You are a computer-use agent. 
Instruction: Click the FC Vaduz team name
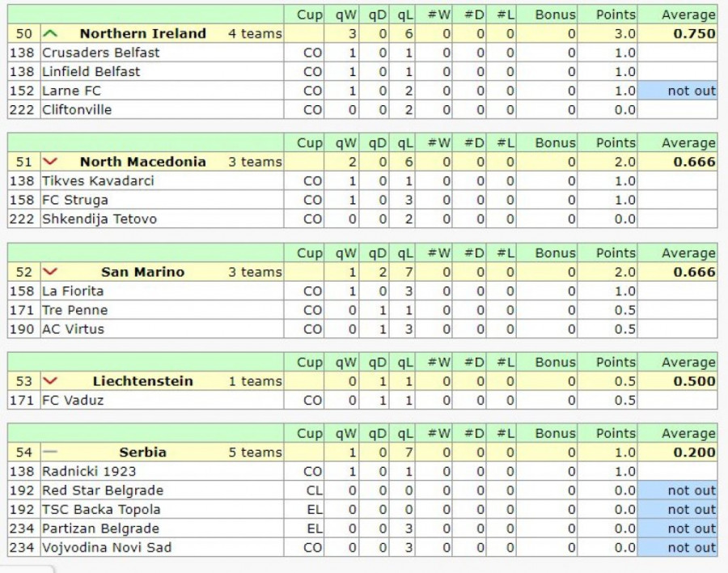coord(73,401)
